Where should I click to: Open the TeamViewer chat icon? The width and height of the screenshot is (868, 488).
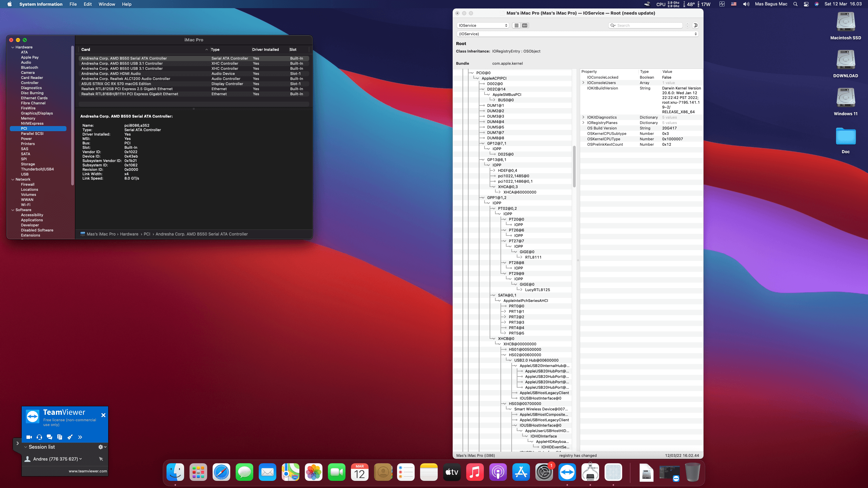tap(50, 437)
